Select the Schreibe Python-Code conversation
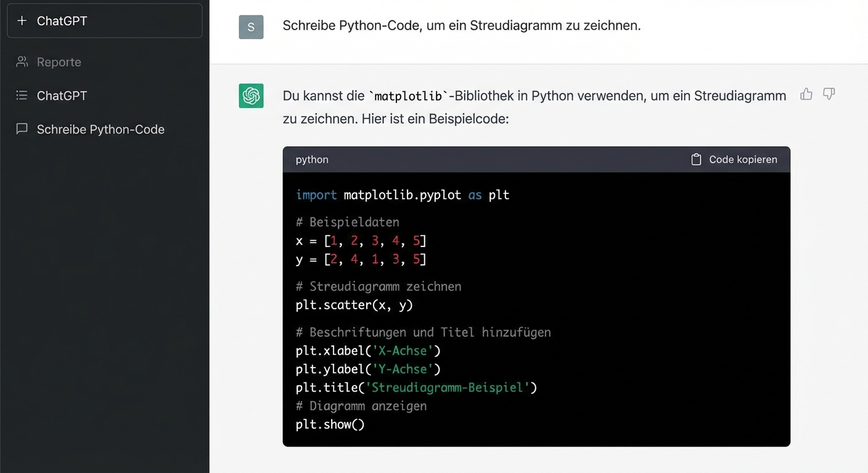Image resolution: width=868 pixels, height=473 pixels. point(101,129)
